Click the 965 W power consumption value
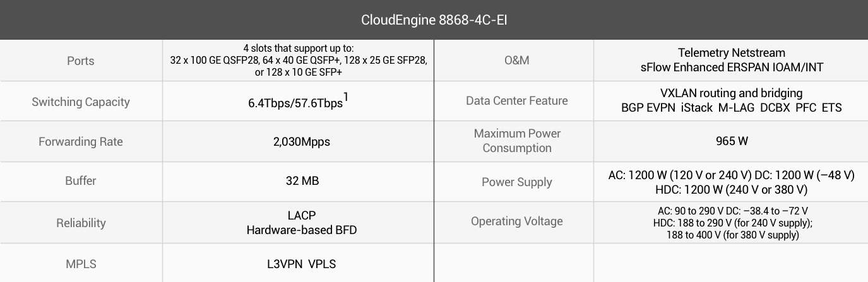This screenshot has width=868, height=282. click(732, 141)
